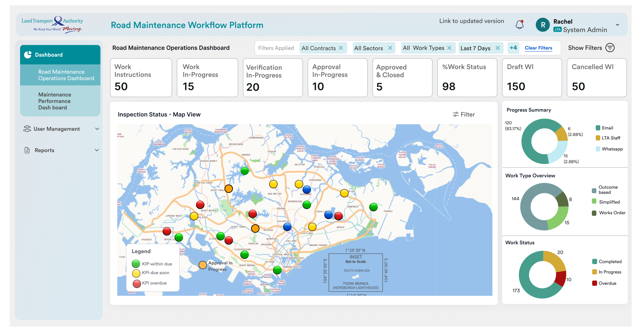Open the Work In-Progress 15 card

pyautogui.click(x=207, y=78)
